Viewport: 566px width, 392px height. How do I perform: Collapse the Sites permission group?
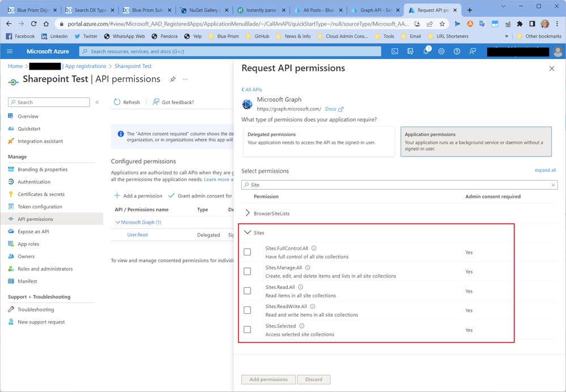(x=248, y=232)
